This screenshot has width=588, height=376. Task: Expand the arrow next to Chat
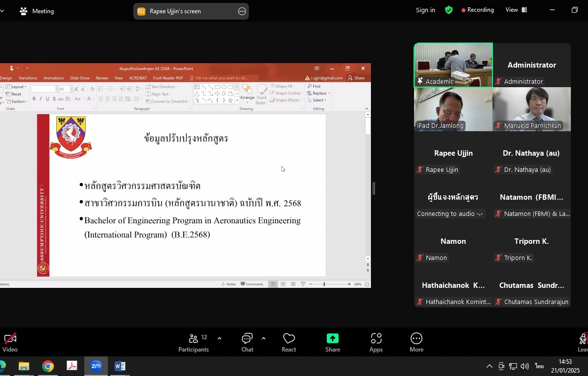point(264,338)
